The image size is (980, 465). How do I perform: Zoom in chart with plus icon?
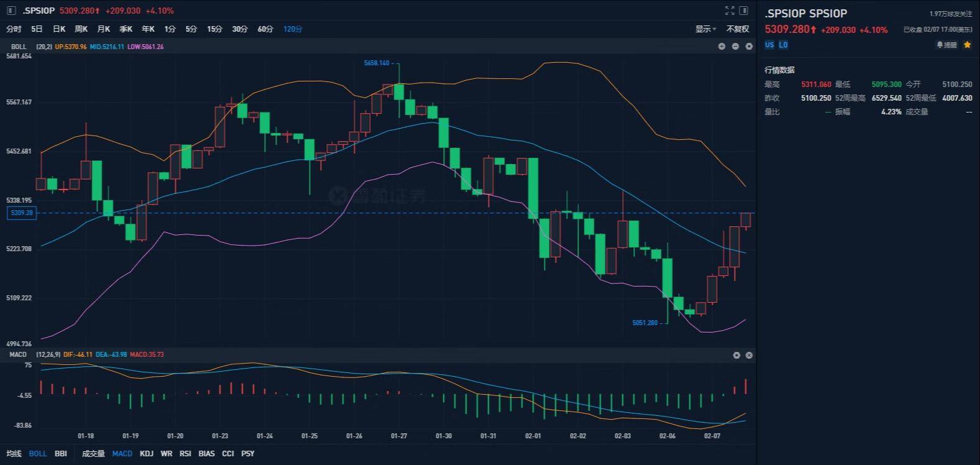[721, 47]
